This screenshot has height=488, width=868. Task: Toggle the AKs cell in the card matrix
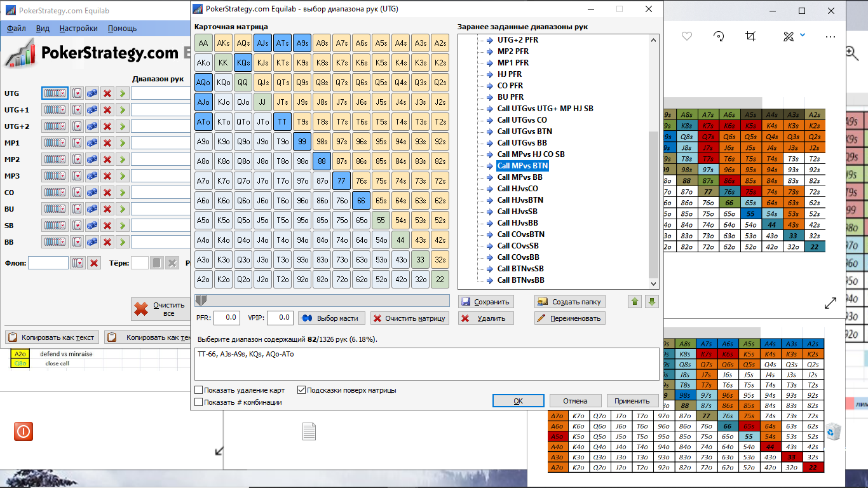[223, 43]
